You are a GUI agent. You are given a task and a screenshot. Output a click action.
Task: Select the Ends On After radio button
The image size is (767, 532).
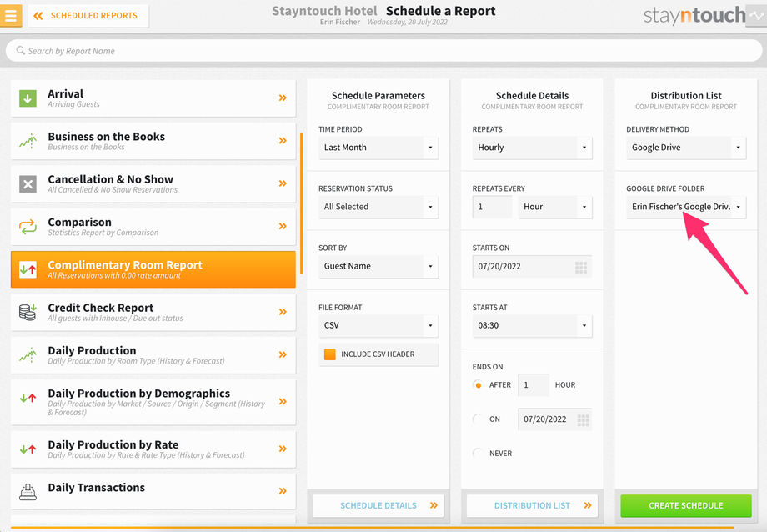coord(478,385)
